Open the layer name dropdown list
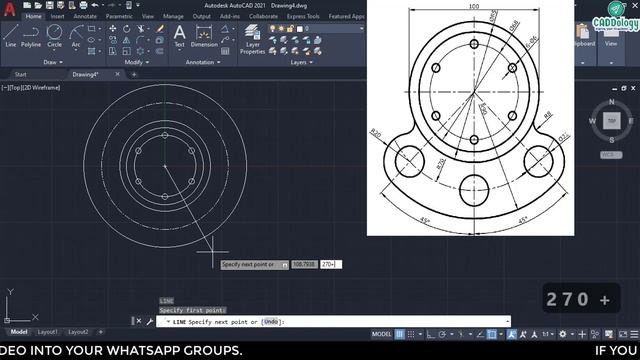Image resolution: width=640 pixels, height=360 pixels. click(x=361, y=29)
